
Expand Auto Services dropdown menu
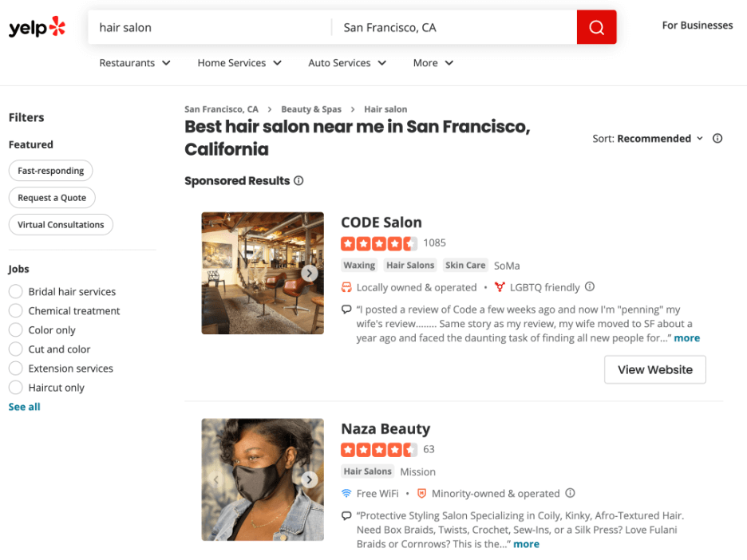(x=347, y=63)
